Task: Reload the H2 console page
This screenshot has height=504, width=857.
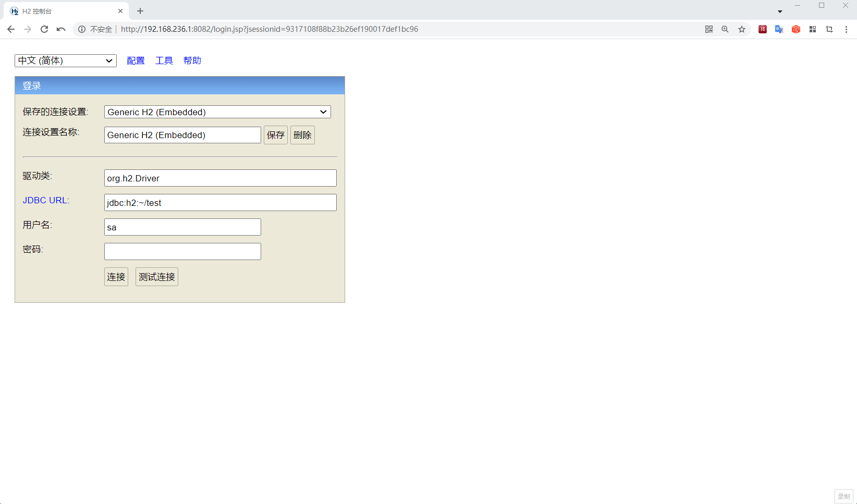Action: (44, 29)
